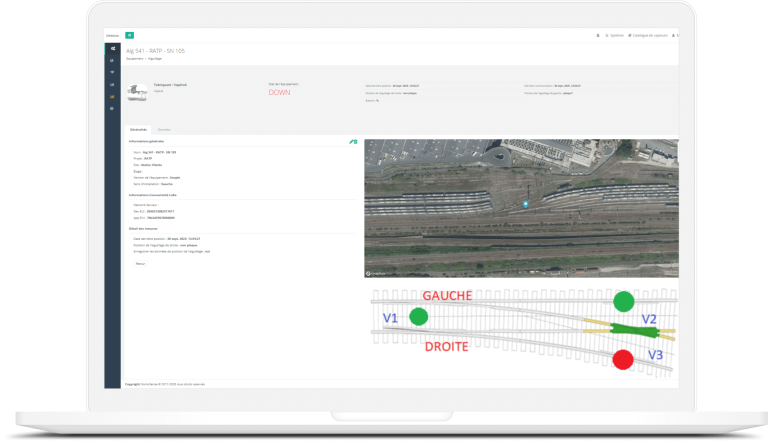The image size is (768, 441).
Task: Click the wifi connectivity sidebar icon
Action: coord(113,72)
